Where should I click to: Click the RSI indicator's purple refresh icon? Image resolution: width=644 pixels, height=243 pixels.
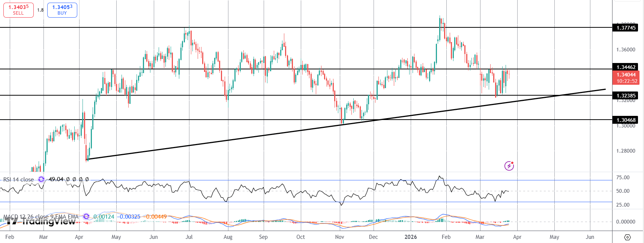41,179
